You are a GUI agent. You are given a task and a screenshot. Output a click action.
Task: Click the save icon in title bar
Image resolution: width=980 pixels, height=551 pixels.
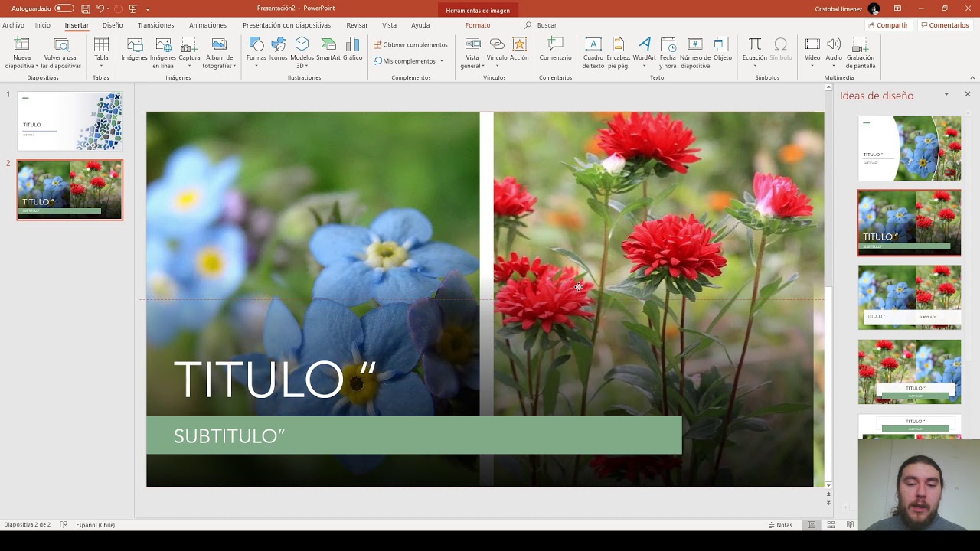[86, 8]
